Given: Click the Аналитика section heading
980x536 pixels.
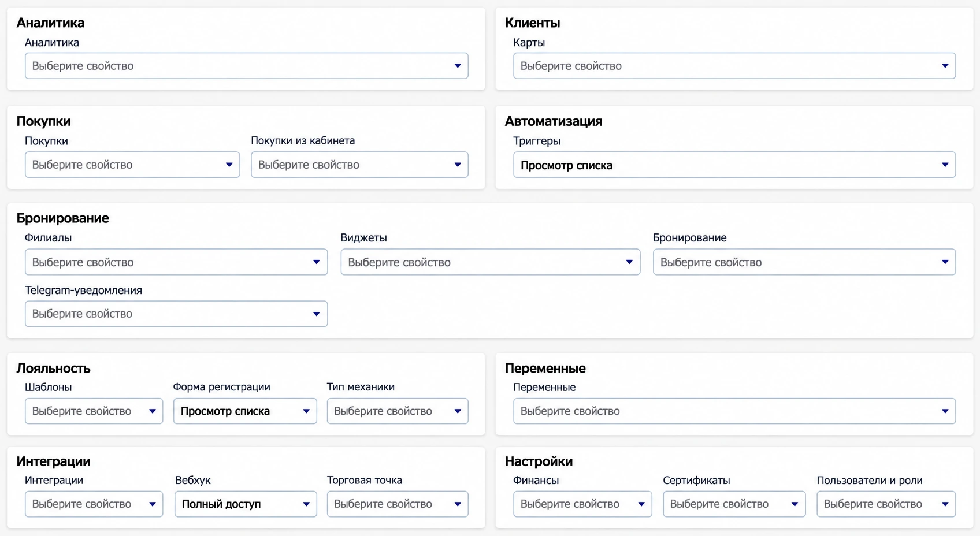Looking at the screenshot, I should pos(50,23).
